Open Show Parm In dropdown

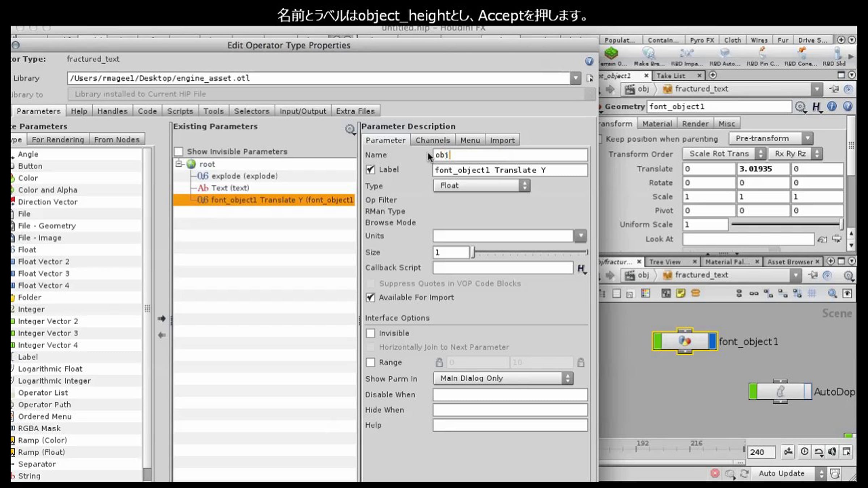[x=503, y=378]
